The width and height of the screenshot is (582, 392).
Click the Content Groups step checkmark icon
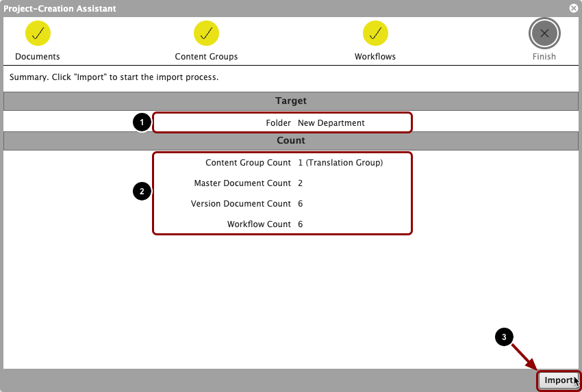(206, 34)
